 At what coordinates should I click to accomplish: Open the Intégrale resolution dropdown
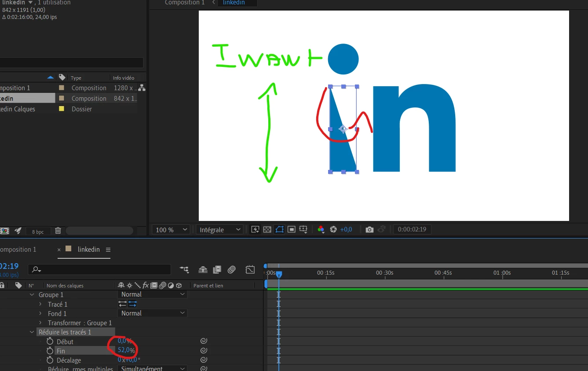coord(220,230)
